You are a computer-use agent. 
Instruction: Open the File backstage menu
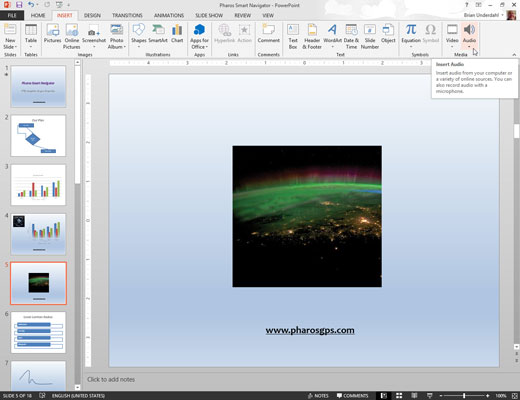click(12, 15)
